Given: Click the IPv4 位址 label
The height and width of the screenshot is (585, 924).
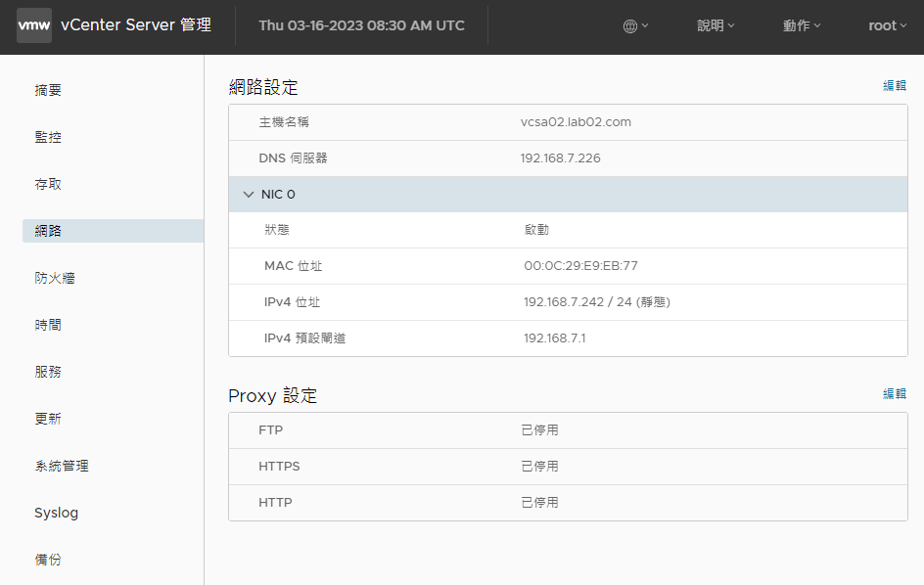Looking at the screenshot, I should tap(293, 302).
